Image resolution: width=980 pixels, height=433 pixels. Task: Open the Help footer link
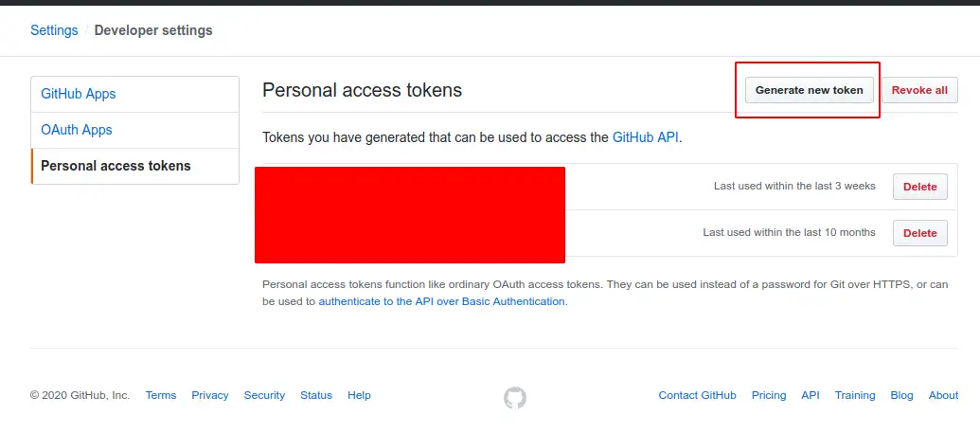pos(360,395)
